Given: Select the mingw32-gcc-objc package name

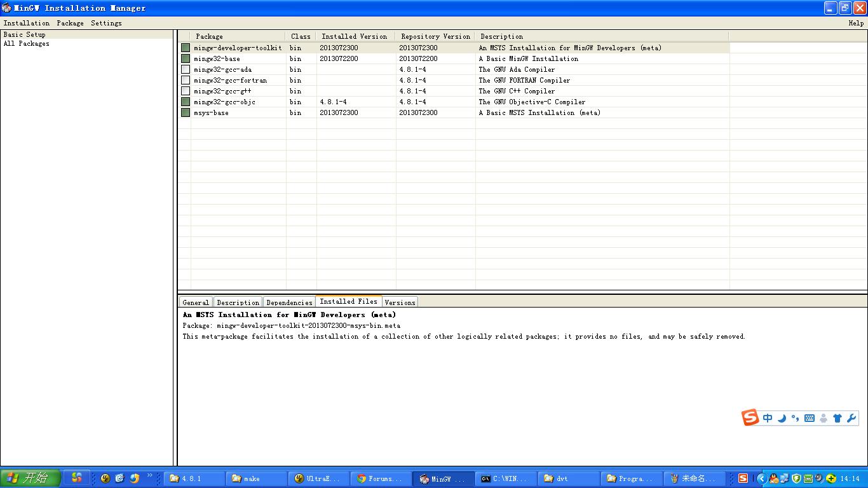Looking at the screenshot, I should tap(225, 102).
